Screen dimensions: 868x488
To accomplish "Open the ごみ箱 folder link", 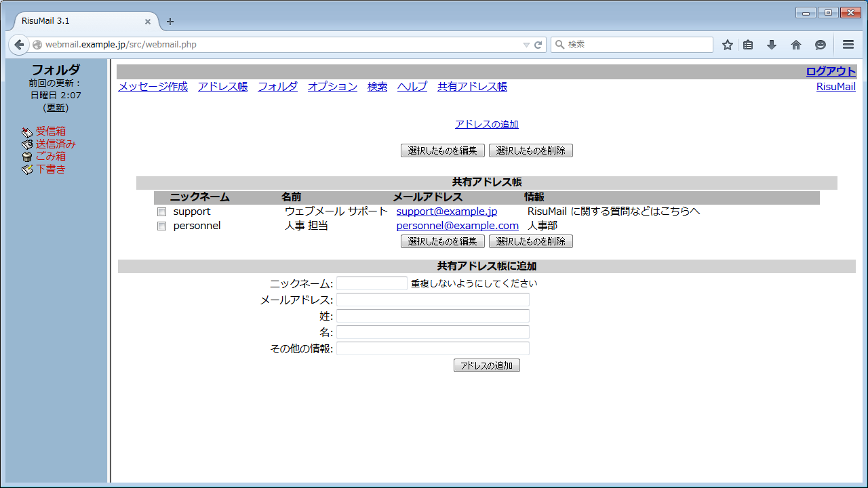I will (x=51, y=157).
